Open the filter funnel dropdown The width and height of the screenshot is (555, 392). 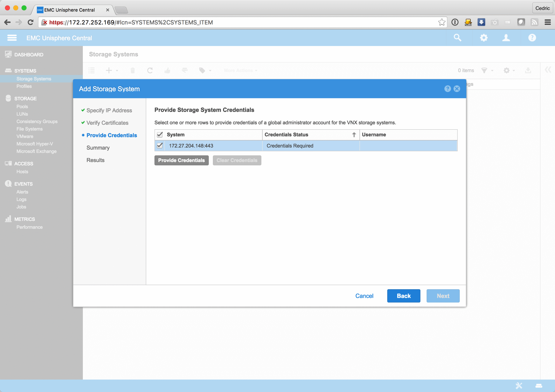coord(487,70)
